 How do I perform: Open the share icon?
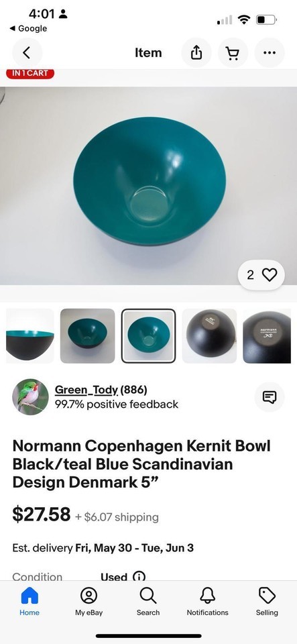(x=196, y=52)
